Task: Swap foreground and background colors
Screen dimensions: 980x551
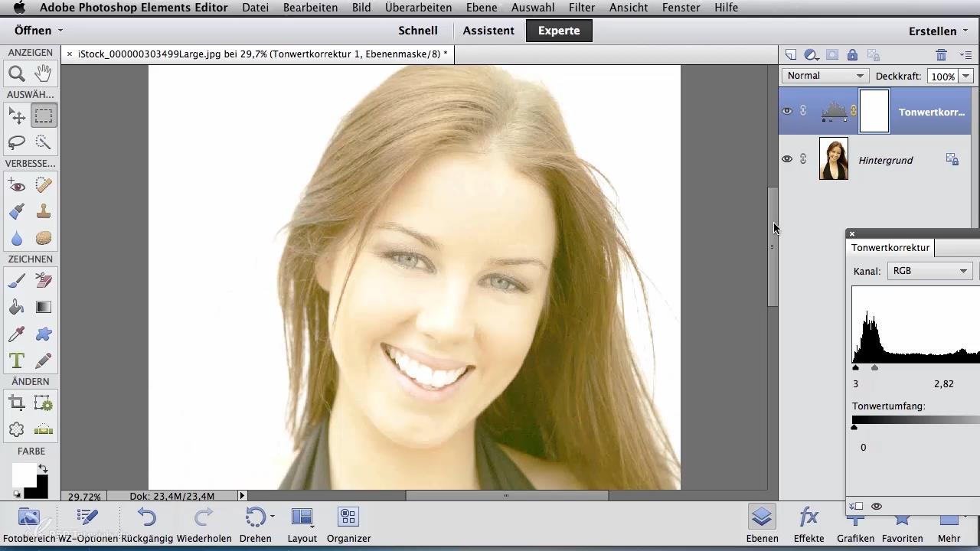Action: [43, 468]
